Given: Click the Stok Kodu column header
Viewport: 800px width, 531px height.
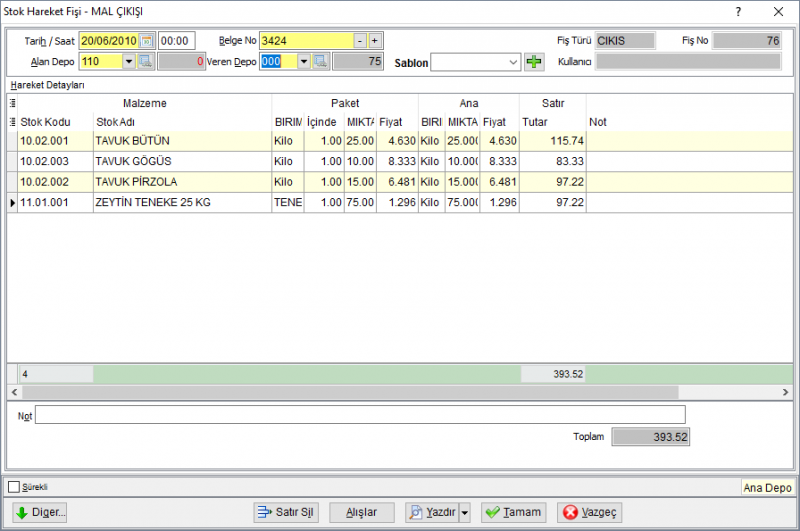Looking at the screenshot, I should [56, 122].
